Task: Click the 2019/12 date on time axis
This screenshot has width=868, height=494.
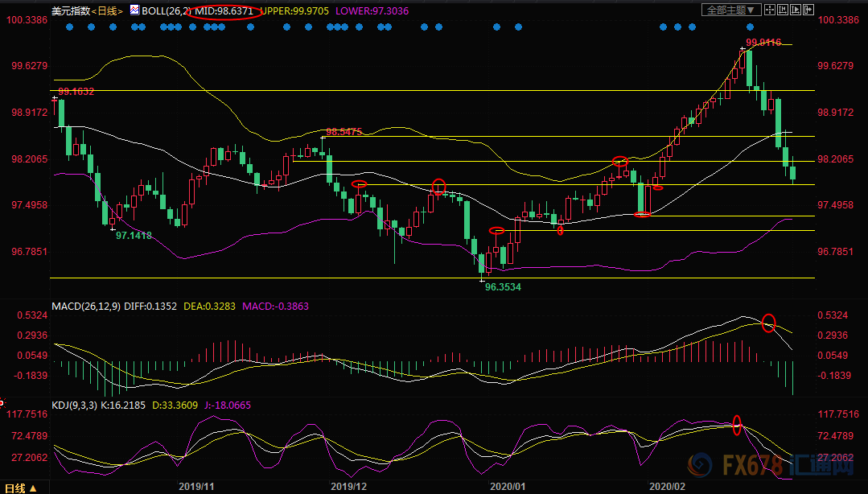Action: [348, 487]
